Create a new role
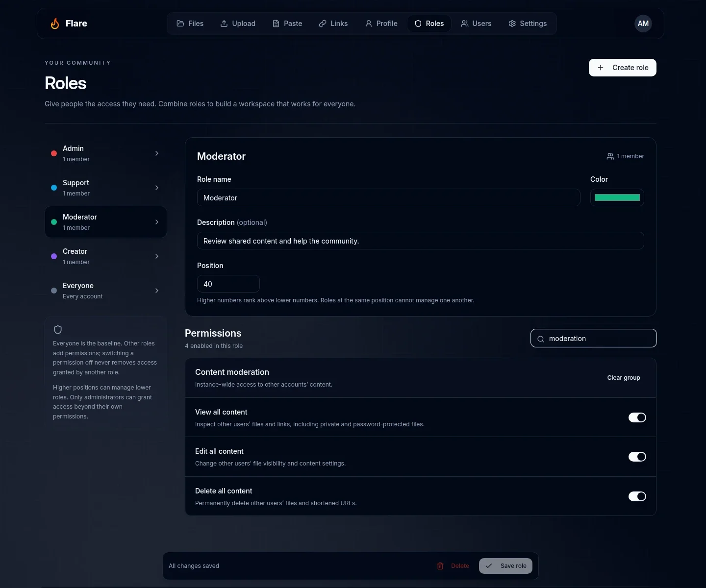 (x=623, y=68)
